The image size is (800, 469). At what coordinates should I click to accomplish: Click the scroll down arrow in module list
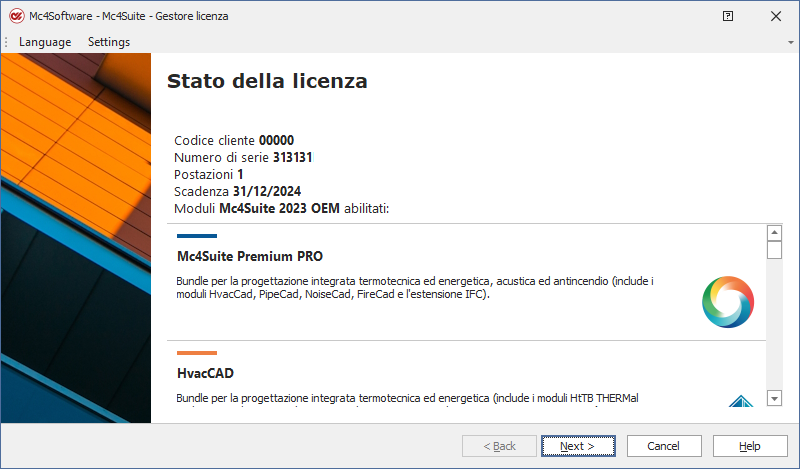pos(774,398)
